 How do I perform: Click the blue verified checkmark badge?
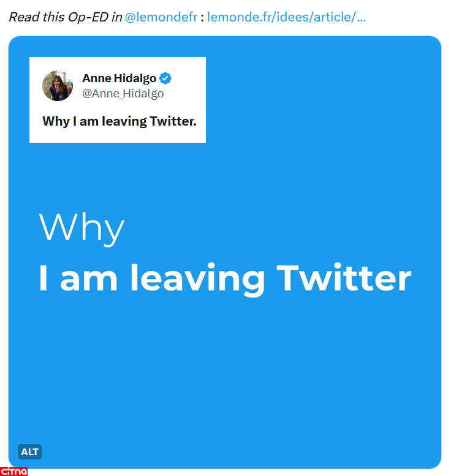point(165,78)
